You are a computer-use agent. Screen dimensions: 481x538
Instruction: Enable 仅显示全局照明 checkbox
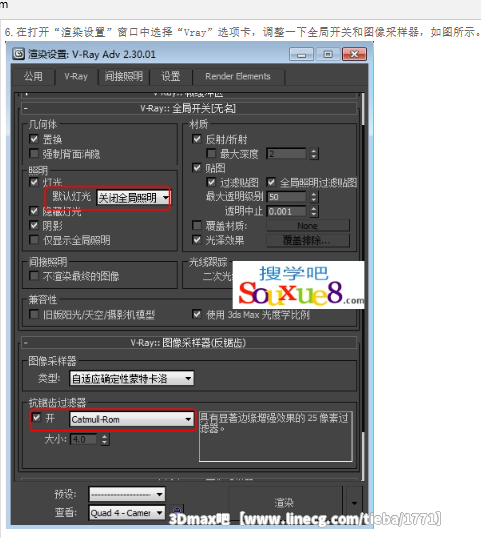click(x=34, y=240)
